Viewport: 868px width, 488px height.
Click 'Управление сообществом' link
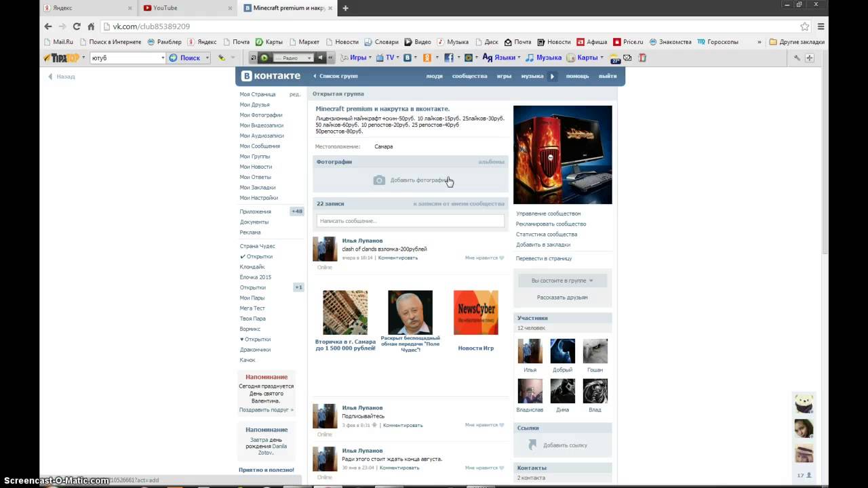[548, 213]
